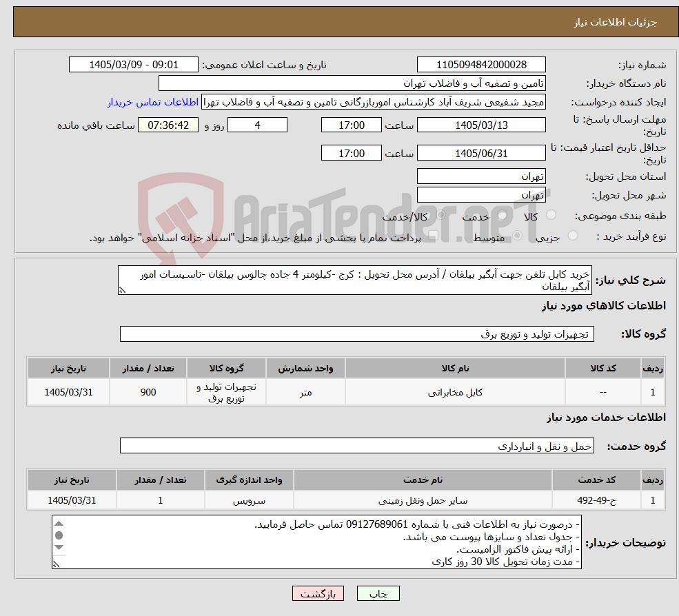Click goods table تعداد / مقدار header
Screen dimensions: 679x616
coord(148,369)
